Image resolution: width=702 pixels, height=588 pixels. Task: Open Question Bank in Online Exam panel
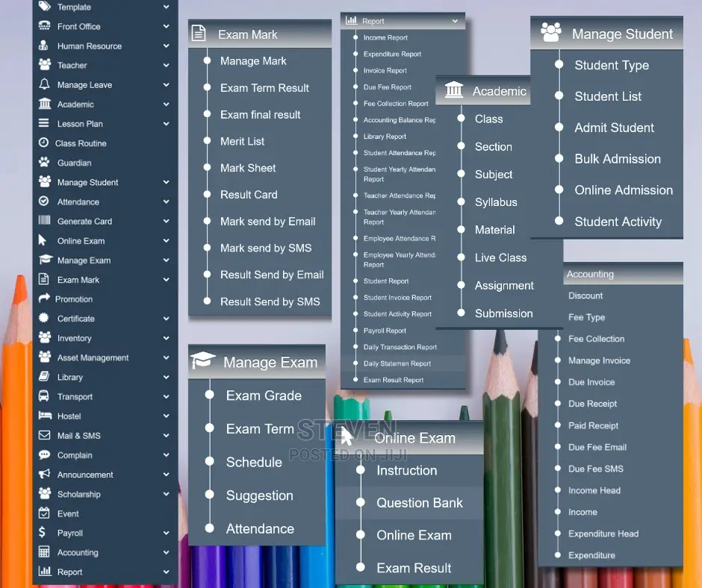pyautogui.click(x=420, y=503)
